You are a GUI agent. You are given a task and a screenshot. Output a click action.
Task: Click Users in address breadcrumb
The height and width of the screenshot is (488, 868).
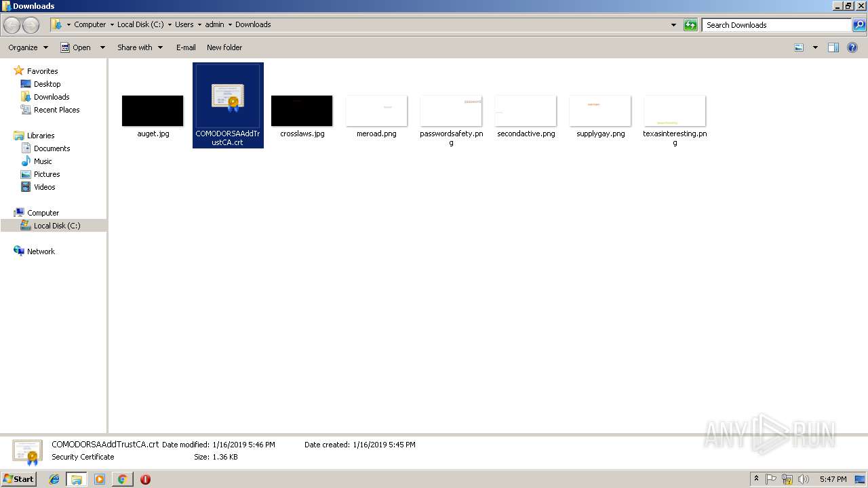coord(184,24)
